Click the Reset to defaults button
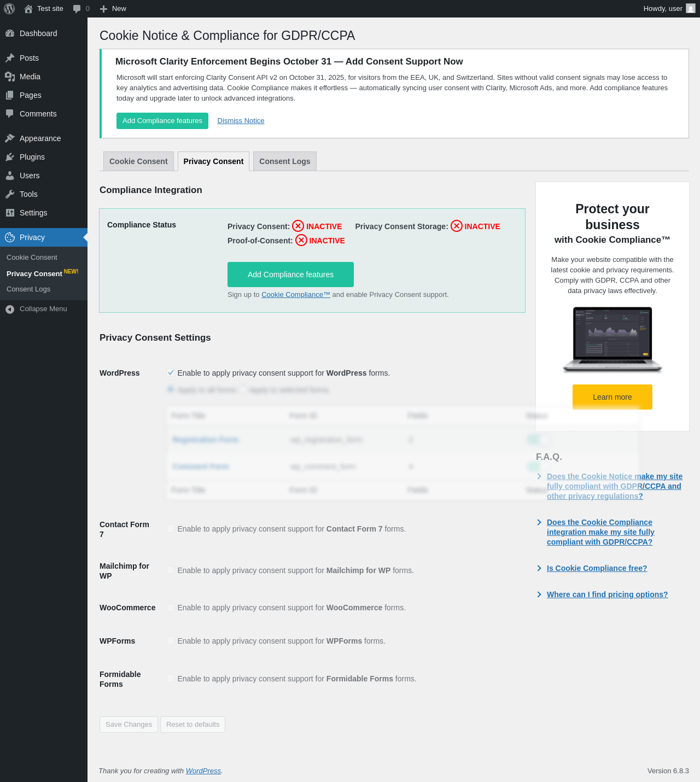This screenshot has height=782, width=700. tap(192, 725)
